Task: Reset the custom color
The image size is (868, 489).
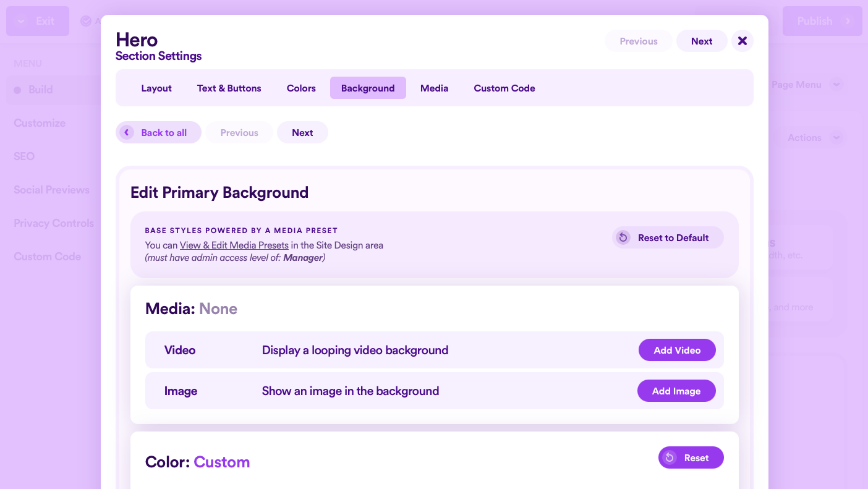Action: point(691,457)
